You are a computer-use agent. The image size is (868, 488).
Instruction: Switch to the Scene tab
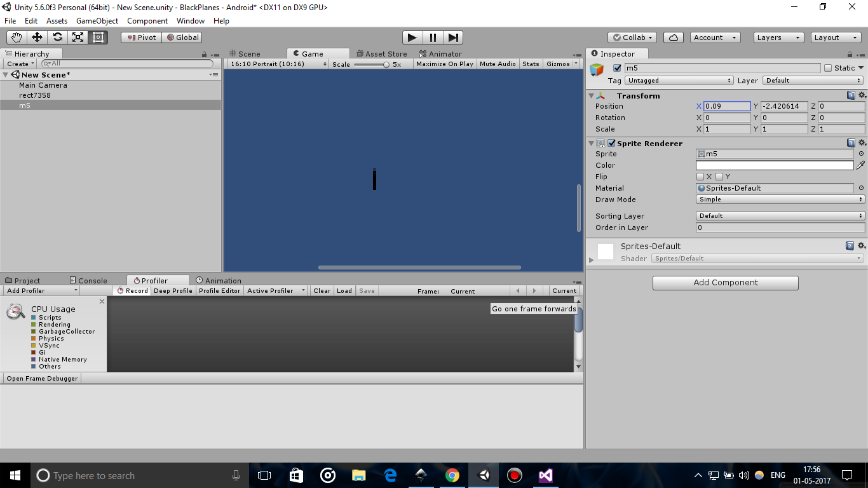(245, 54)
